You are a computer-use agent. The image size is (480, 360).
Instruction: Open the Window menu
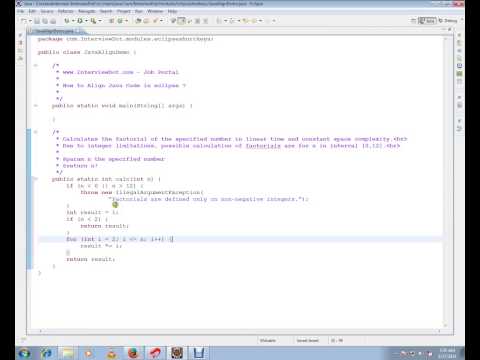tap(155, 11)
